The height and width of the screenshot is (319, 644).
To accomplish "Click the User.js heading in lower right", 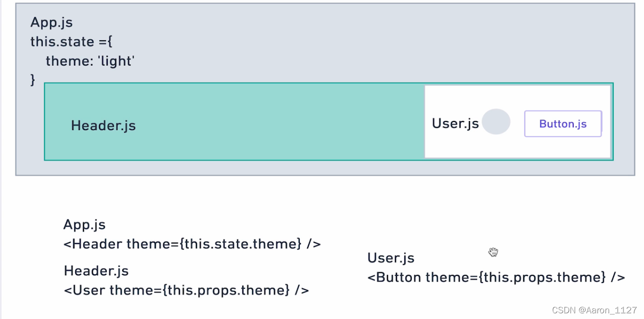I will 391,258.
